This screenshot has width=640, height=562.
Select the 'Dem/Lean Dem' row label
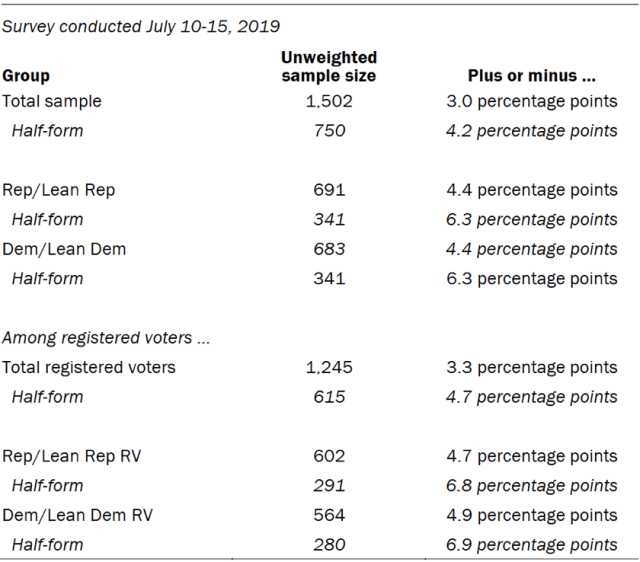[x=64, y=249]
